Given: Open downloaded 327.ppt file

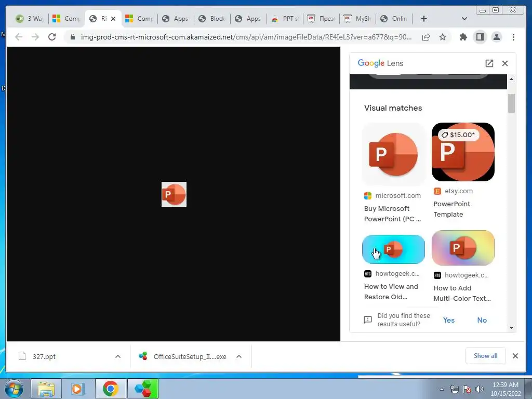Looking at the screenshot, I should coord(44,356).
